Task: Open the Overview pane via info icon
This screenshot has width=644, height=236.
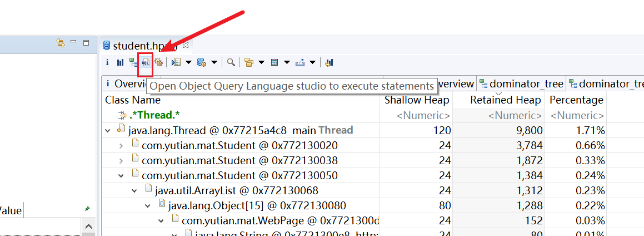Action: point(107,62)
